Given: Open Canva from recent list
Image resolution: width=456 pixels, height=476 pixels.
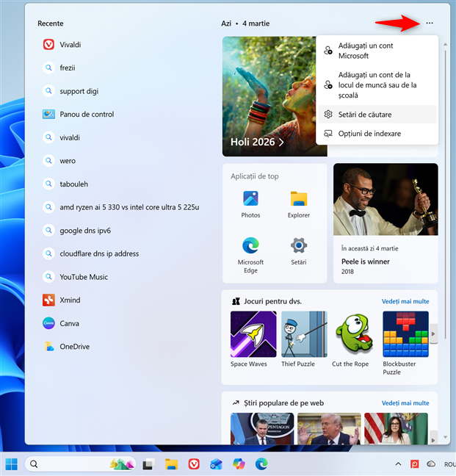Looking at the screenshot, I should pyautogui.click(x=70, y=323).
